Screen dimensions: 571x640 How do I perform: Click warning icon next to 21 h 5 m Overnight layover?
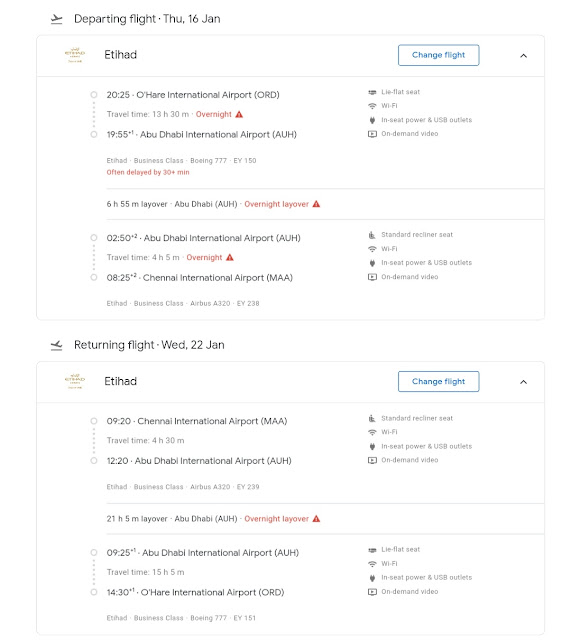click(x=316, y=518)
